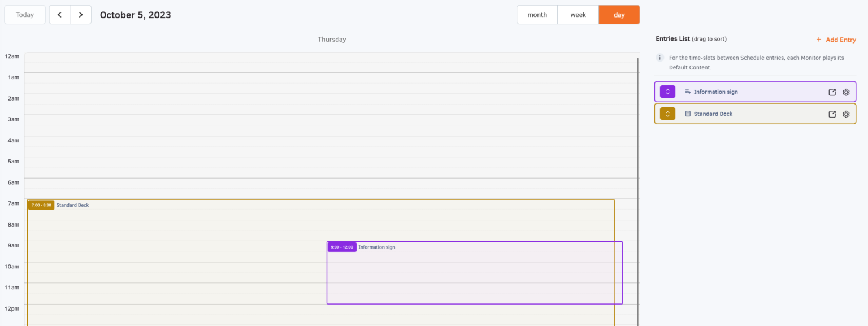Click the Thursday column header

(332, 39)
